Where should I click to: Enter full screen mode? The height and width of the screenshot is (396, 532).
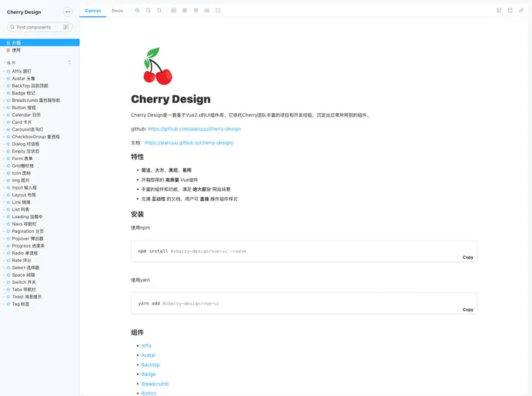[x=499, y=11]
